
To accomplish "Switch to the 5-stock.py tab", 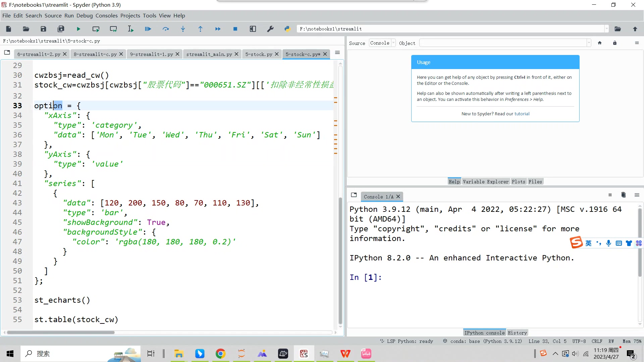I will [259, 54].
